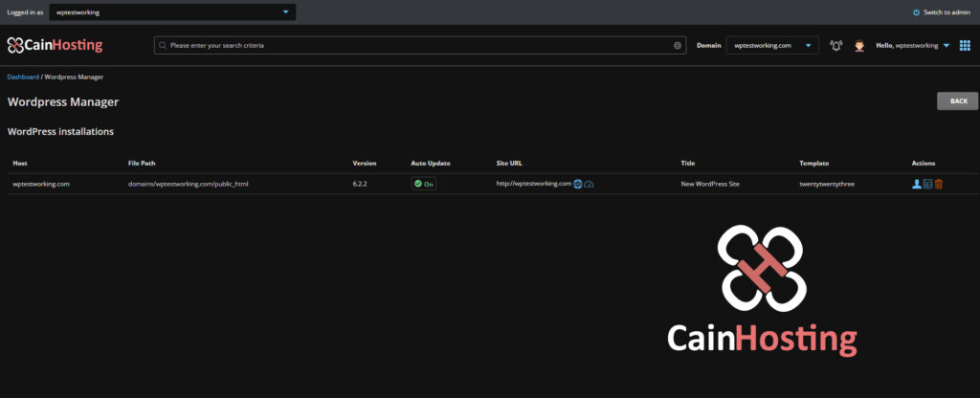980x398 pixels.
Task: Click the user action icon for wptestworking.com
Action: coord(916,184)
